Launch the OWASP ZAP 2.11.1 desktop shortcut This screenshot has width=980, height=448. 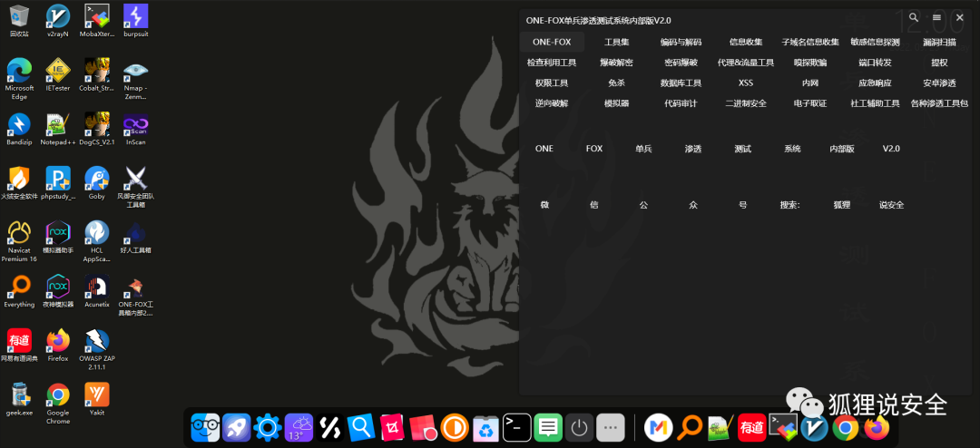[97, 350]
